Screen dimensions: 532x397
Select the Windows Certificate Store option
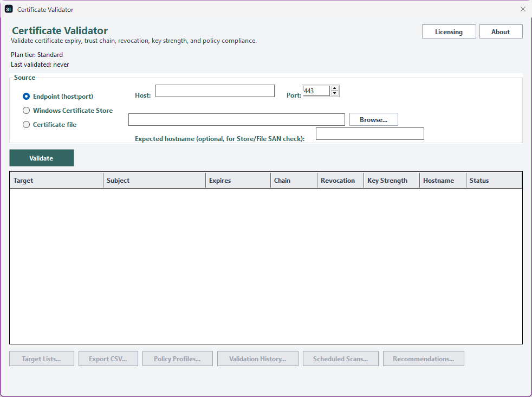pos(68,111)
